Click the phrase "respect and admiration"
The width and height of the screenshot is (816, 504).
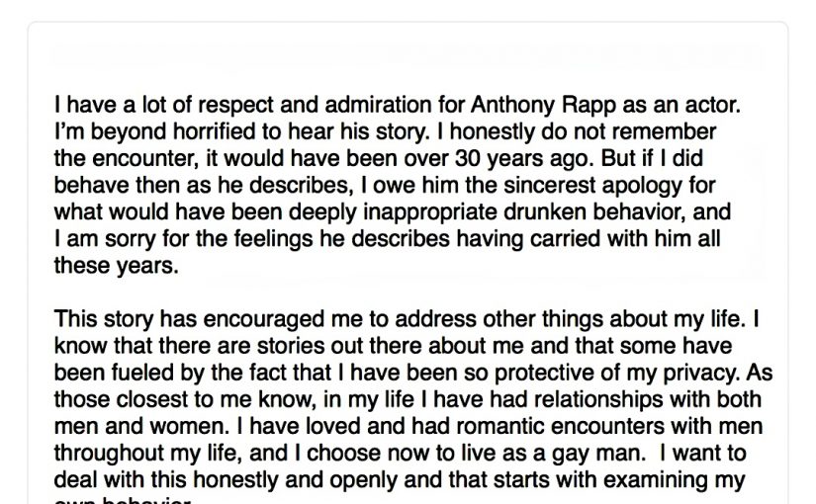(x=315, y=106)
